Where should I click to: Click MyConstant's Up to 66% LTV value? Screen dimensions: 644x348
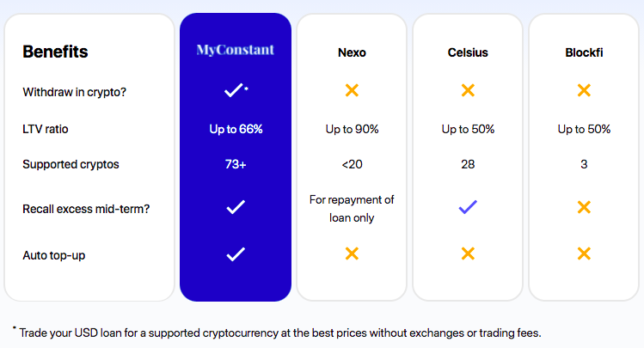click(x=236, y=129)
